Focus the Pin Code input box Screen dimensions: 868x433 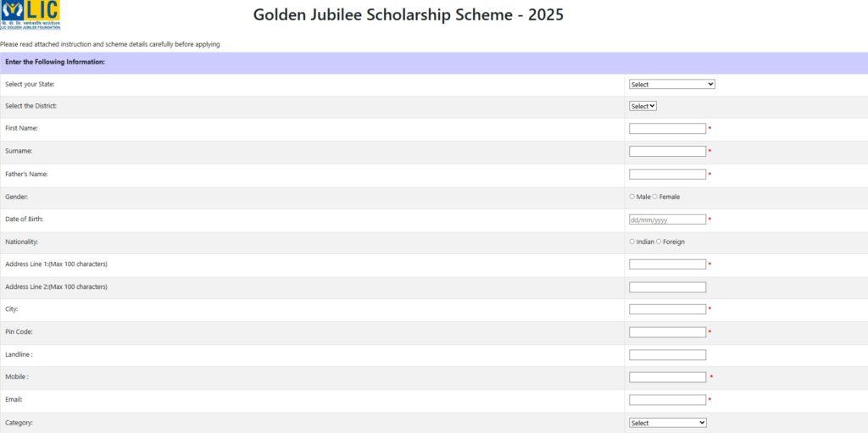[667, 332]
